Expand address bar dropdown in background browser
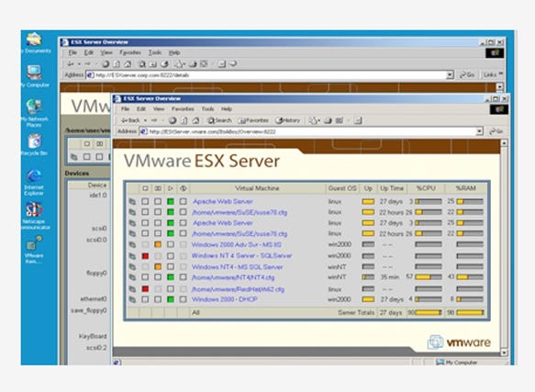Screen dimensions: 535x392 (x=450, y=74)
